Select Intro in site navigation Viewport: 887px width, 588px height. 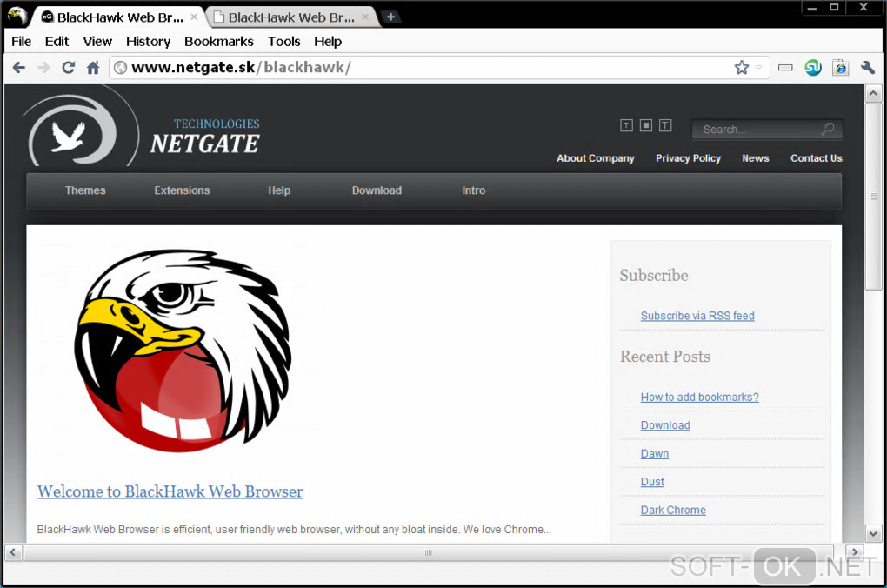click(473, 190)
